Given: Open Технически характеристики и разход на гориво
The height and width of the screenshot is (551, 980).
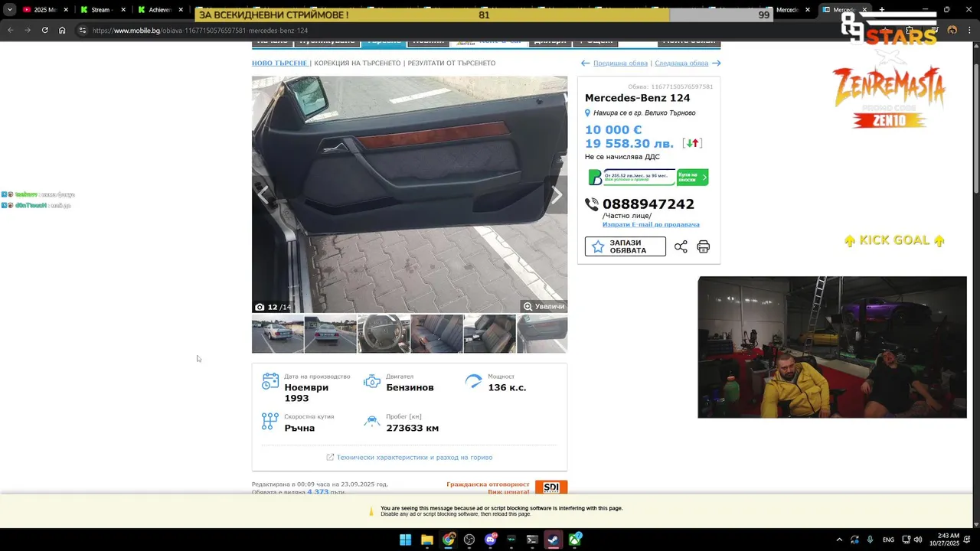Looking at the screenshot, I should tap(414, 457).
